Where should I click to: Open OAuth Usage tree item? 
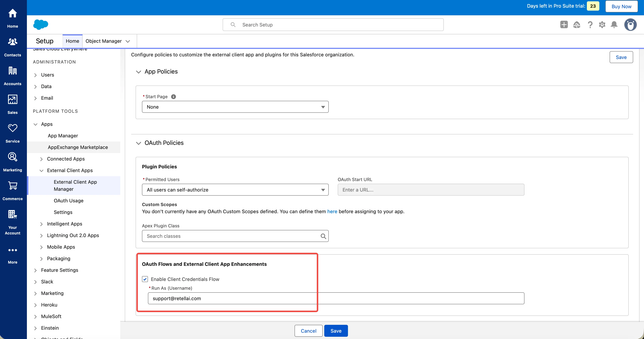pyautogui.click(x=69, y=201)
